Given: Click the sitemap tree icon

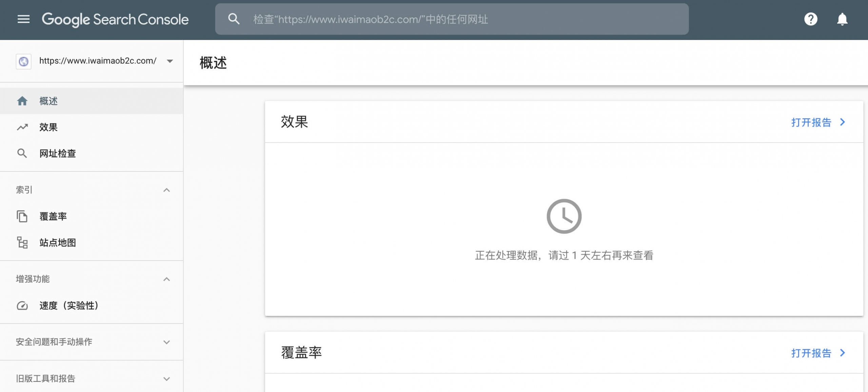Looking at the screenshot, I should point(22,243).
